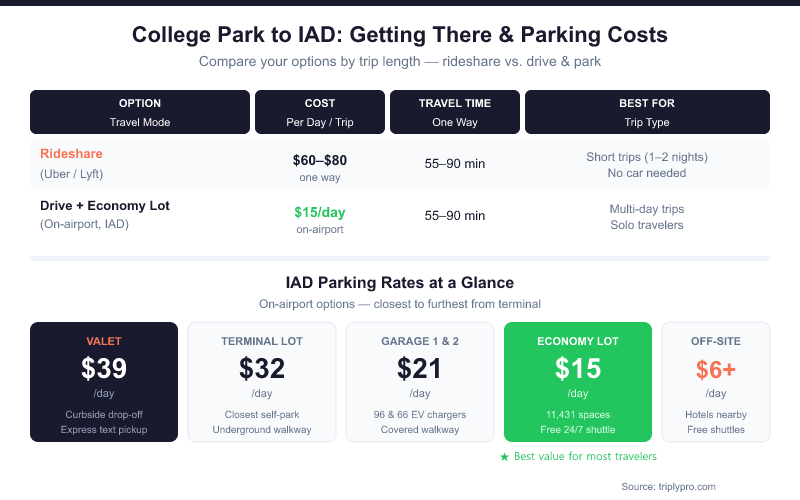Viewport: 800px width, 500px height.
Task: Click the main page title heading
Action: click(x=400, y=35)
